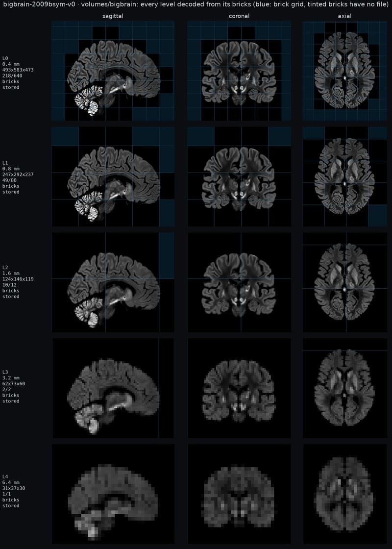Click the "218/640" brick count
The image size is (392, 549).
pyautogui.click(x=12, y=75)
